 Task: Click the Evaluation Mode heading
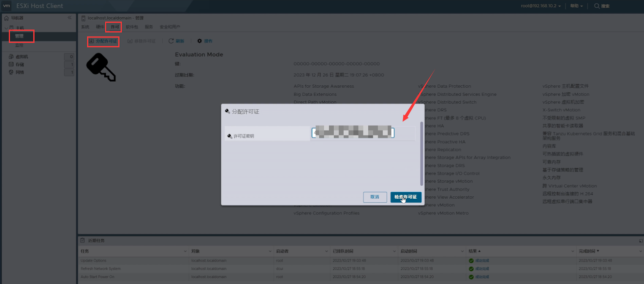coord(199,55)
